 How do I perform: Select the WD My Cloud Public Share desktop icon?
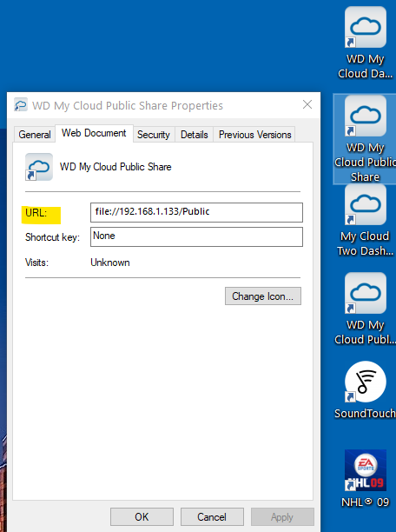[365, 139]
